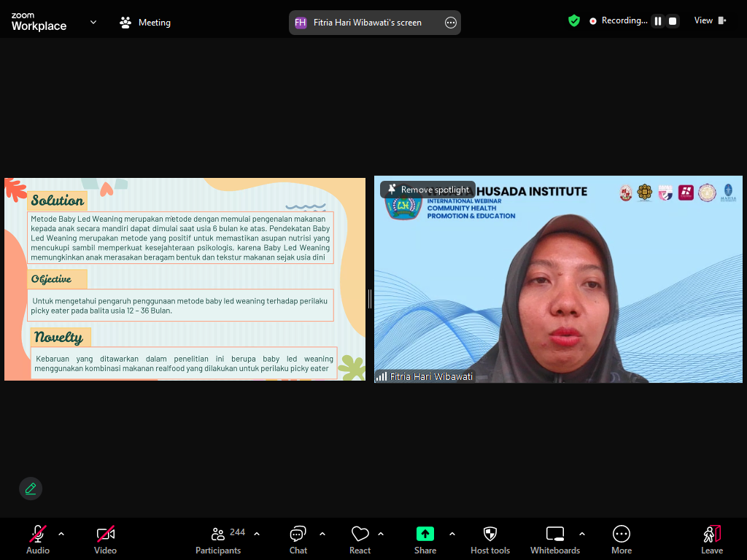Stop the recording
The width and height of the screenshot is (747, 560).
coord(673,21)
